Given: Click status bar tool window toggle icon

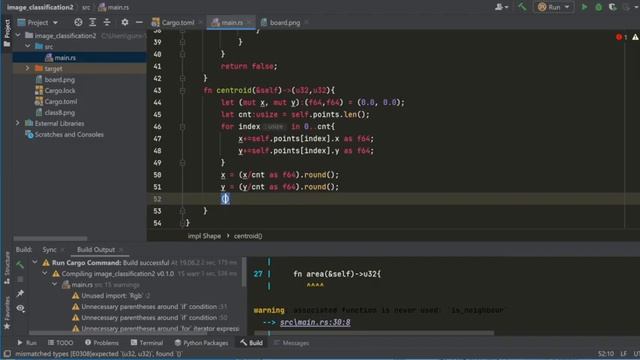Looking at the screenshot, I should point(7,354).
